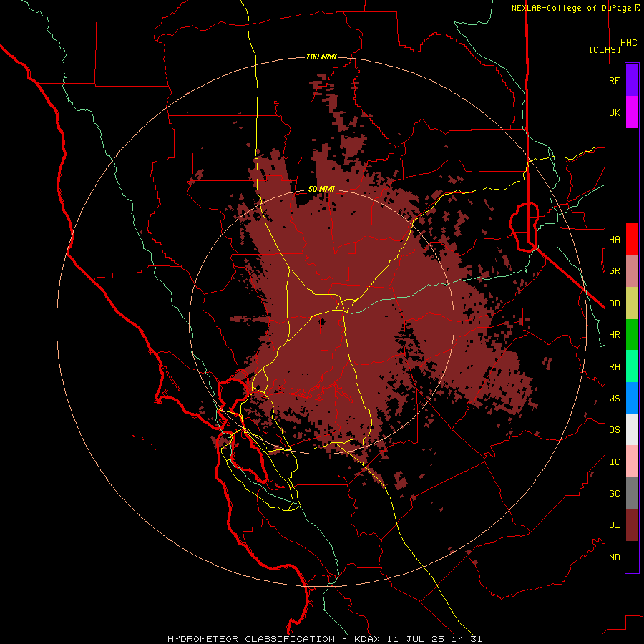The height and width of the screenshot is (644, 644).
Task: Click the HR legend label
Action: coord(615,335)
